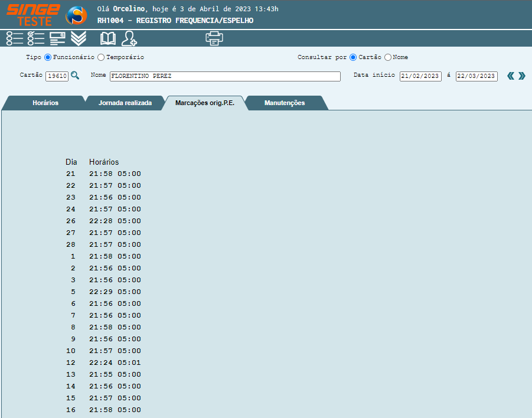Select the Marcações orig.P.E. tab

[204, 103]
